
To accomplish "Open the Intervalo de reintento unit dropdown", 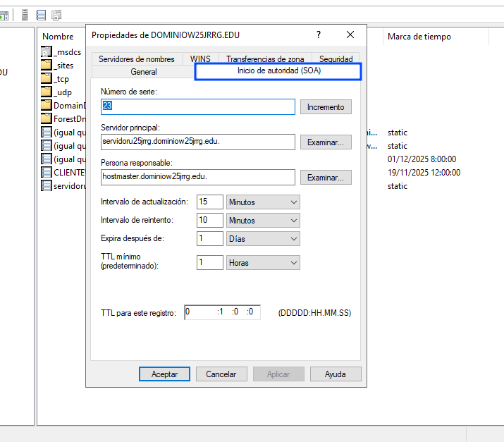I will click(263, 221).
